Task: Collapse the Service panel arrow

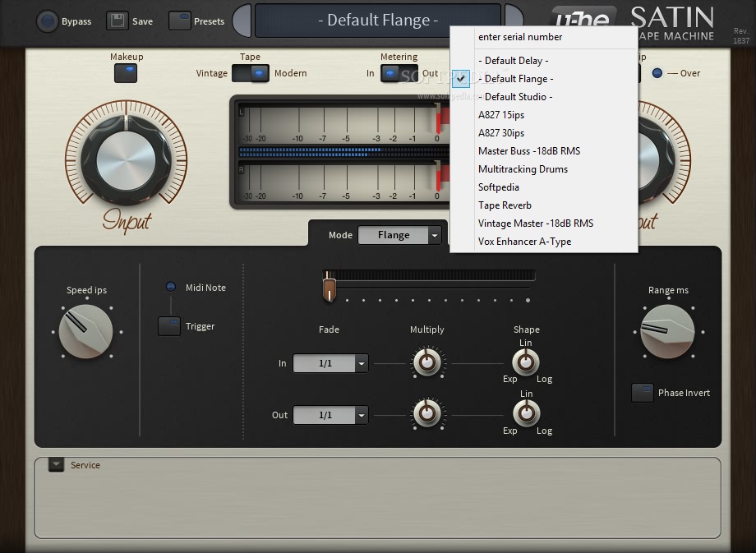Action: (x=56, y=465)
